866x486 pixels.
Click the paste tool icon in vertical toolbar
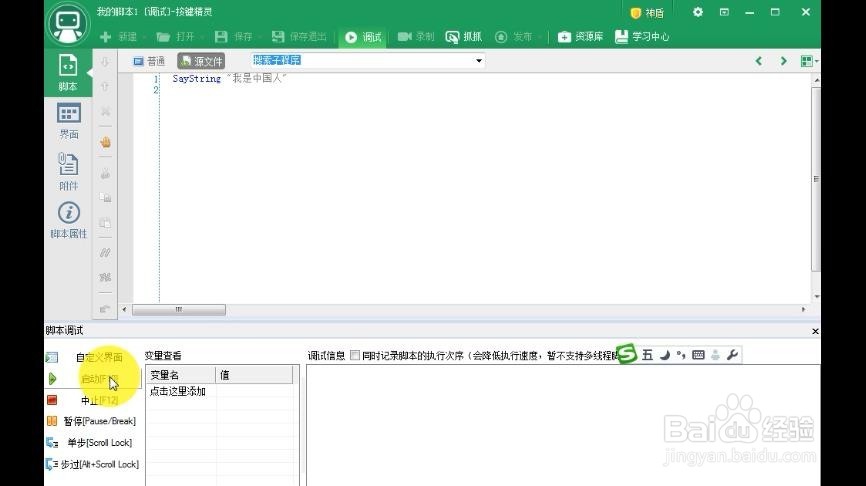pos(105,223)
